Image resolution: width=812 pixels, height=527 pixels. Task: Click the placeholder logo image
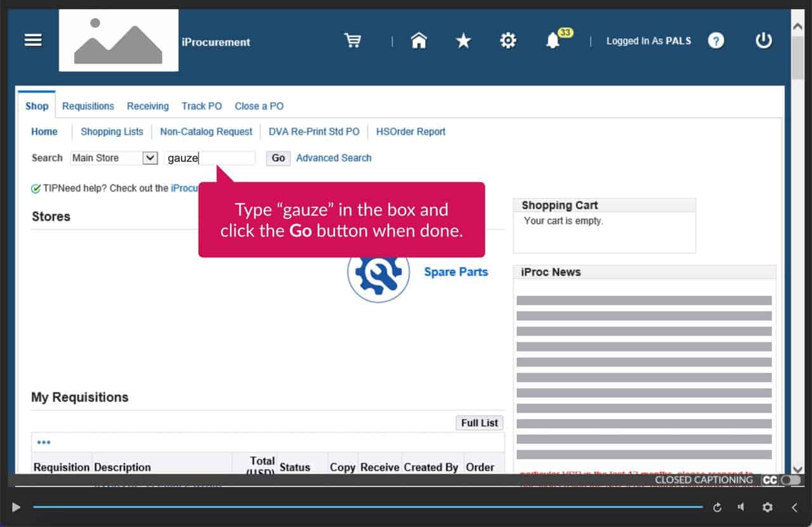pyautogui.click(x=119, y=40)
